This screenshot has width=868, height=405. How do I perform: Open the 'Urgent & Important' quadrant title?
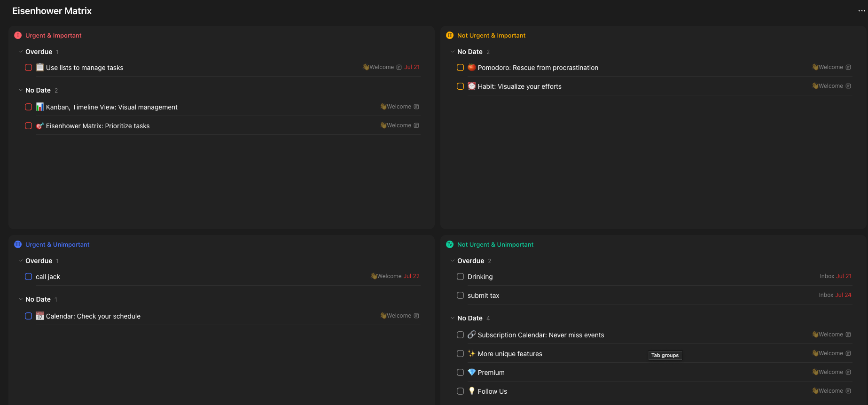click(53, 35)
